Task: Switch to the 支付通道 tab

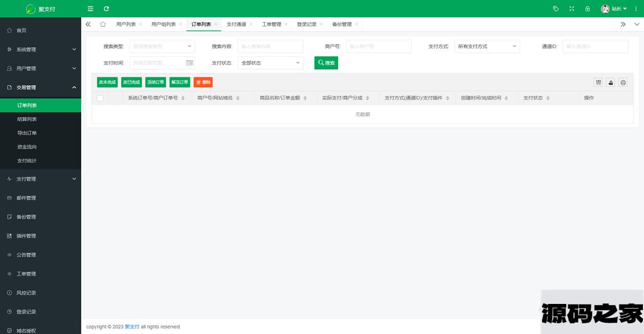Action: [236, 24]
